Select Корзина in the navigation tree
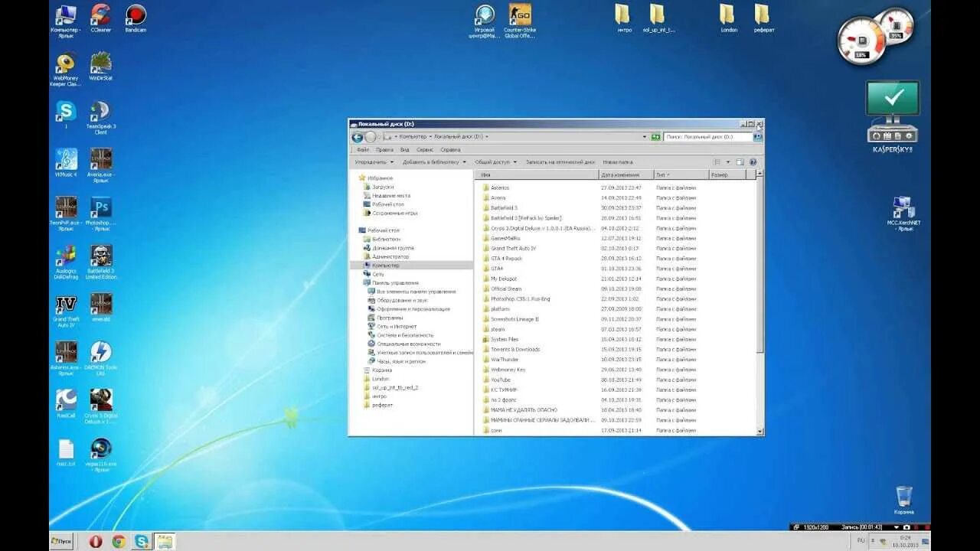The image size is (980, 551). 377,370
